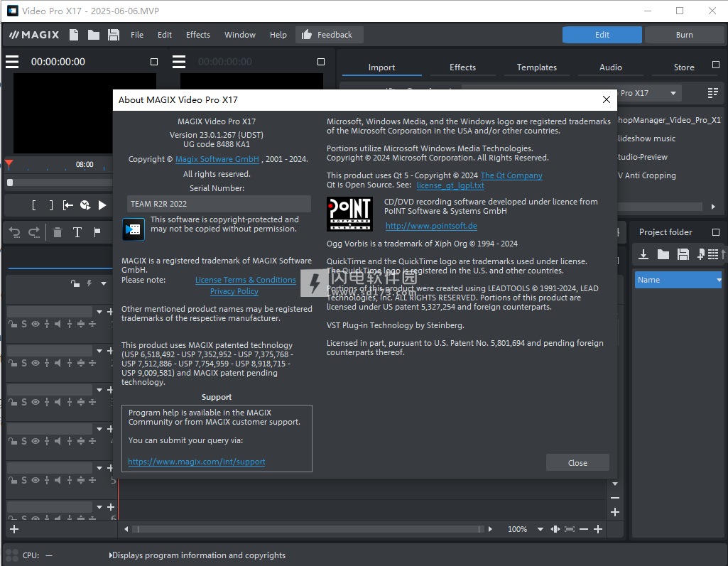This screenshot has height=566, width=728.
Task: Maximize the right preview monitor
Action: click(321, 62)
